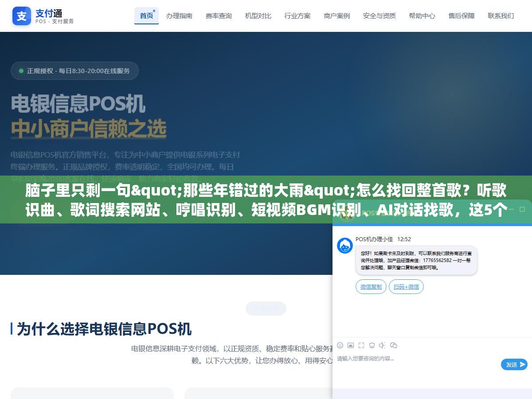Viewport: 532px width, 399px height.
Task: Click the 电银信息POS机 hero heading
Action: click(78, 104)
